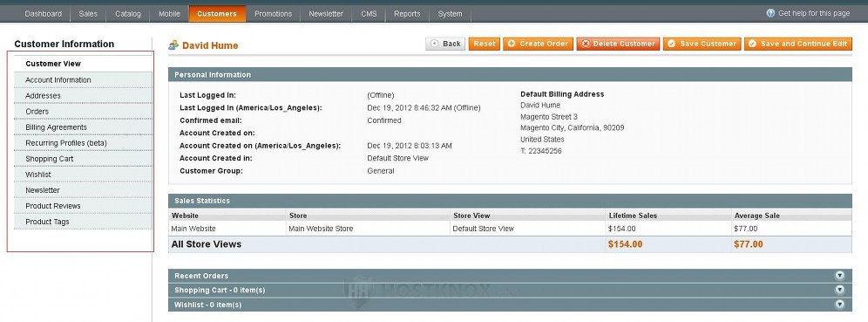Open the Customers menu

(x=217, y=14)
